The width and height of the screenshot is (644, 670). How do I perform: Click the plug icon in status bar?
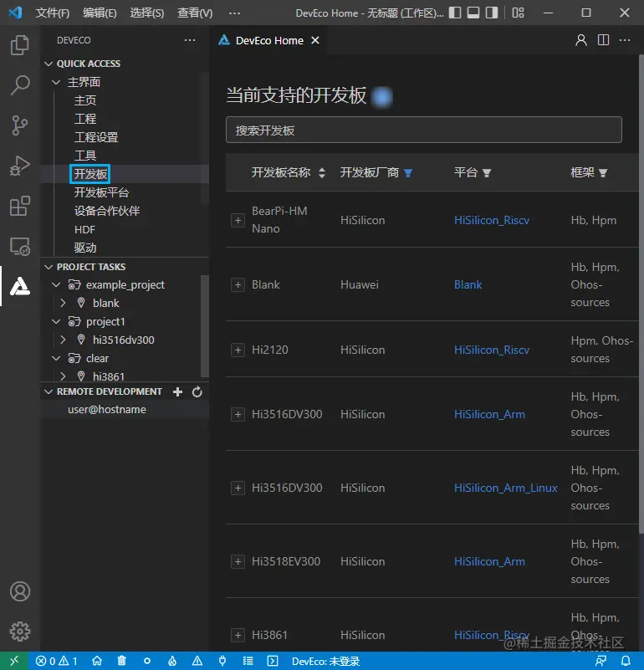222,661
